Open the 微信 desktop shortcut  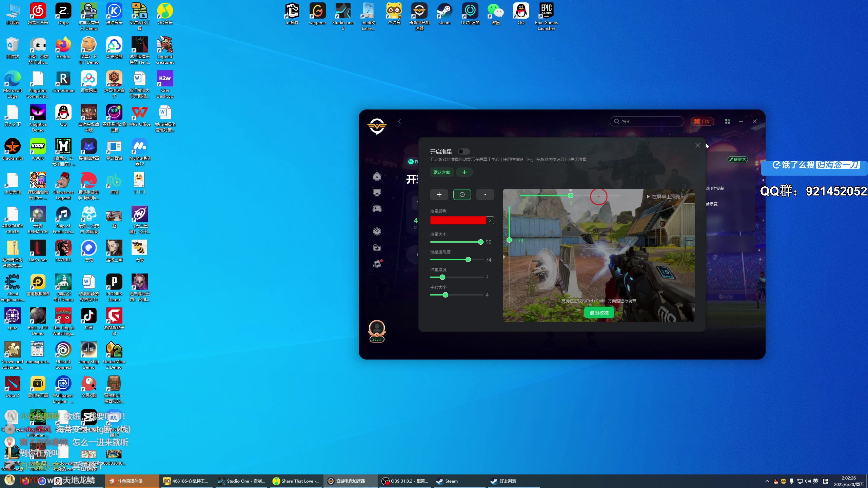tap(495, 14)
